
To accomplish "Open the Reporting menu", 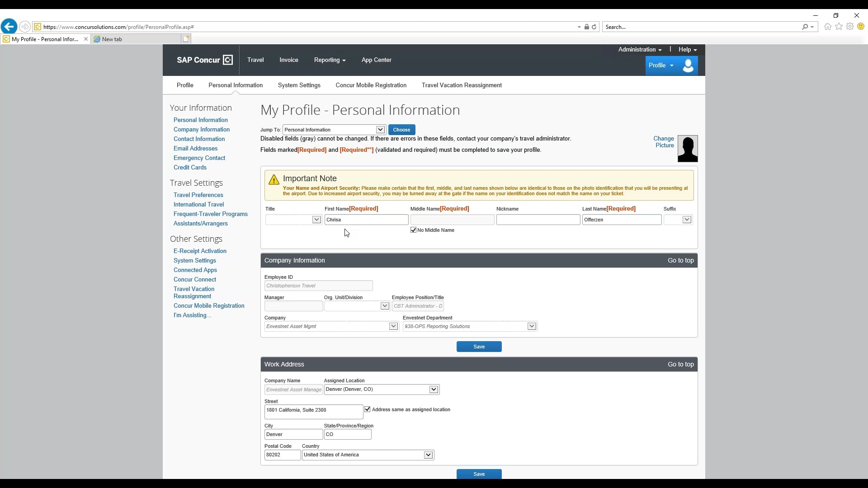I will pos(330,60).
